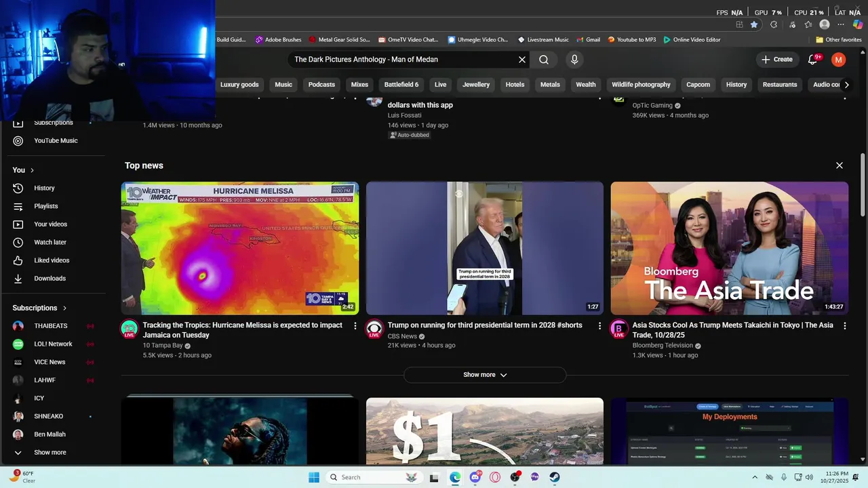This screenshot has width=868, height=488.
Task: Open the 10 Tampa Bay channel avatar
Action: pyautogui.click(x=129, y=329)
